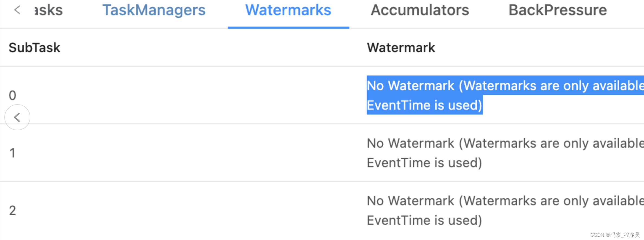644x240 pixels.
Task: Click the left chevron to scroll tabs
Action: [x=17, y=10]
